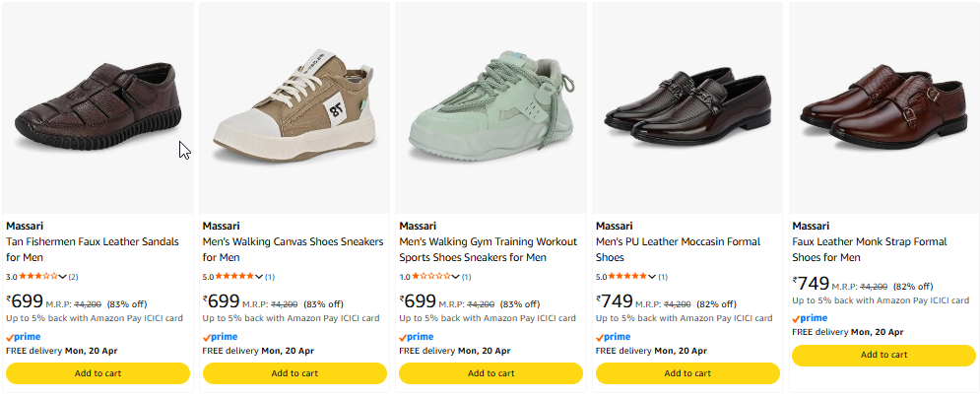Click the Prime badge under Moccasin Formal Shoes

coord(614,337)
